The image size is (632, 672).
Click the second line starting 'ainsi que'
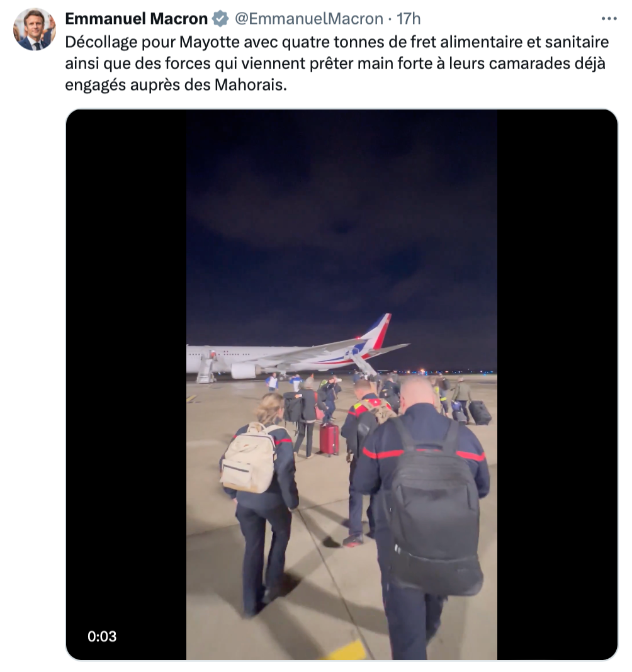click(x=336, y=64)
